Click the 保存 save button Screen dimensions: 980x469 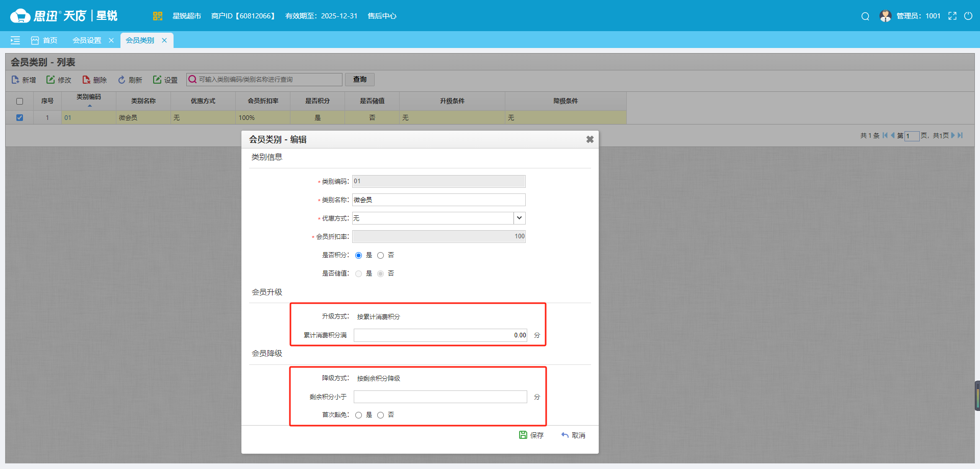pos(531,435)
